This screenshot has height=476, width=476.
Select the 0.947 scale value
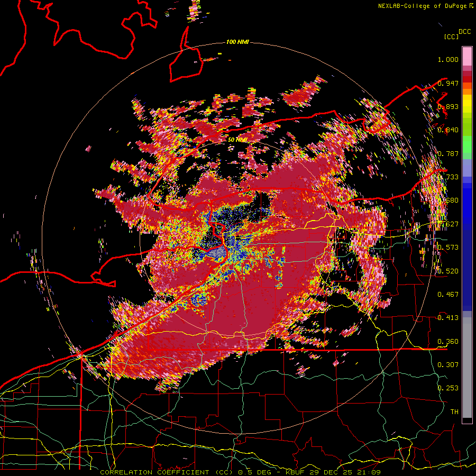coord(448,83)
